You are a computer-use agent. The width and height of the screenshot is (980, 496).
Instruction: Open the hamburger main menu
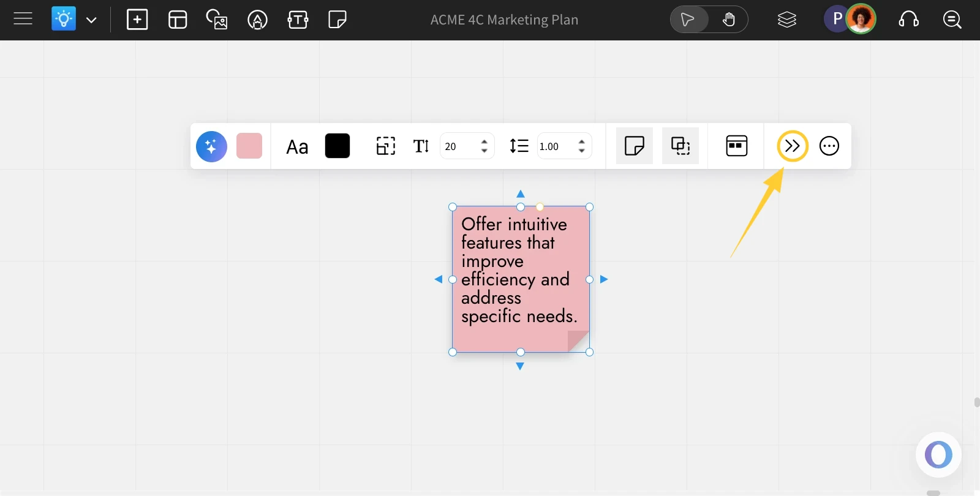tap(23, 20)
